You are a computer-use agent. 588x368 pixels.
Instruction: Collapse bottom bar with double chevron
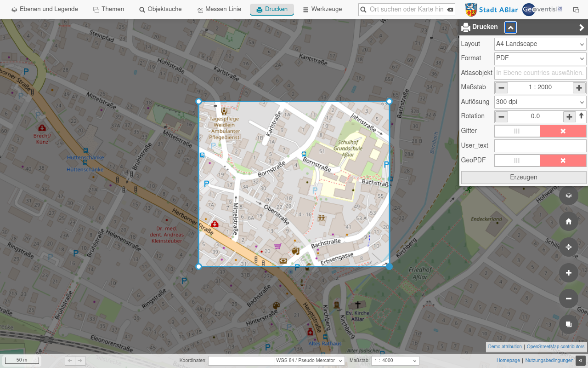581,361
